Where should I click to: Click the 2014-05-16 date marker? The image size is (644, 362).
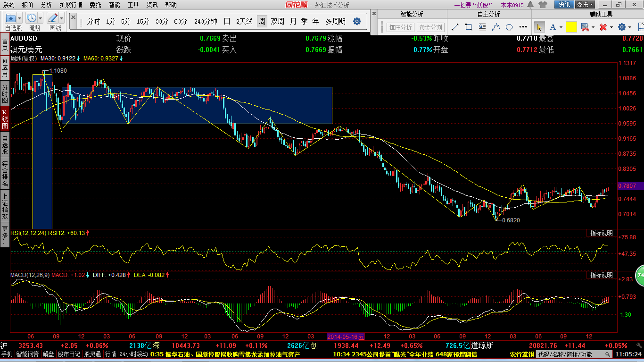(x=346, y=337)
